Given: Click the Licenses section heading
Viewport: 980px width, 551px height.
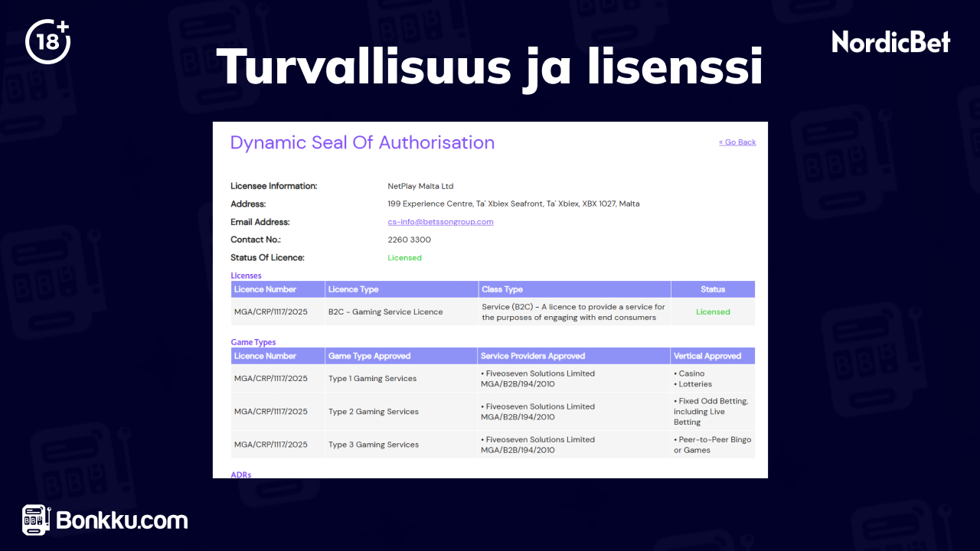Looking at the screenshot, I should point(246,275).
